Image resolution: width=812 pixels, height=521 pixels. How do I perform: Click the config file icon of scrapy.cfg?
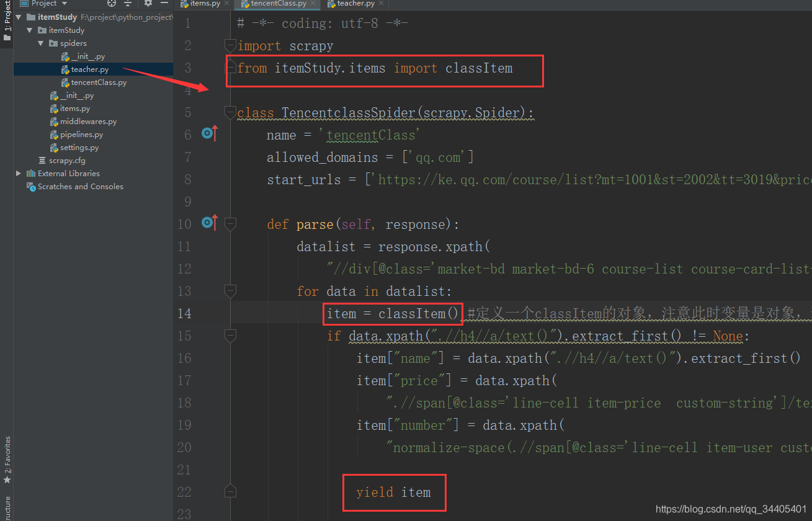42,161
